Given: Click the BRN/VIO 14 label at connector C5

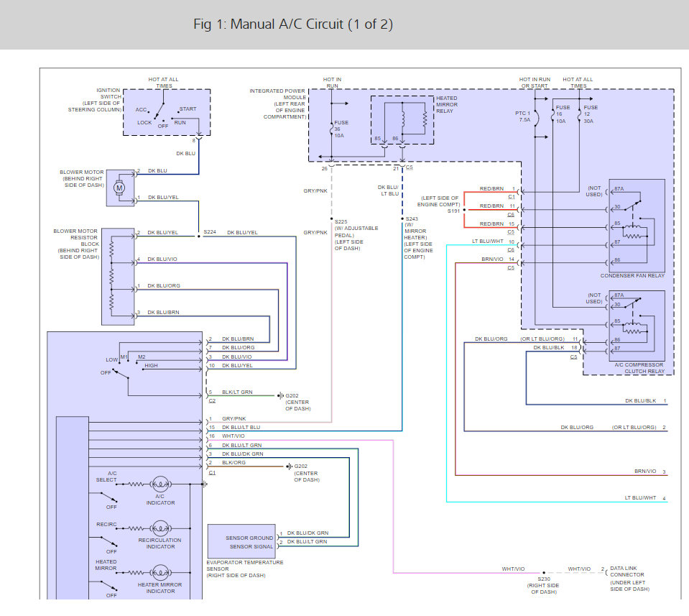Looking at the screenshot, I should (498, 259).
